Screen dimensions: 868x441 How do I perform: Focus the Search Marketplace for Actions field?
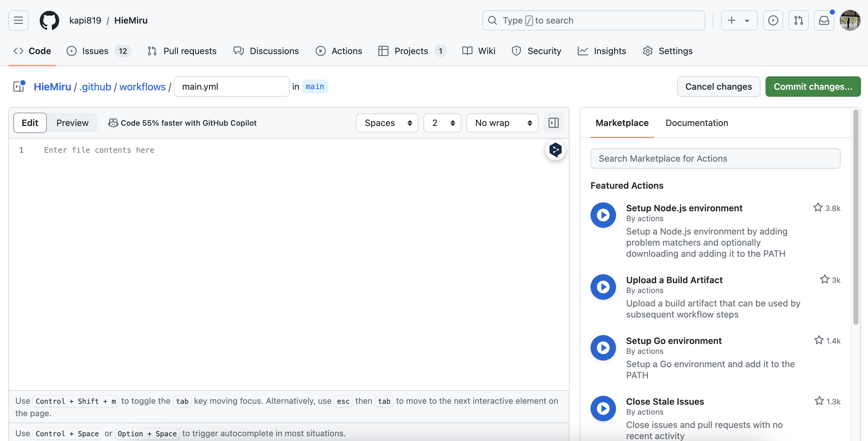[x=715, y=158]
